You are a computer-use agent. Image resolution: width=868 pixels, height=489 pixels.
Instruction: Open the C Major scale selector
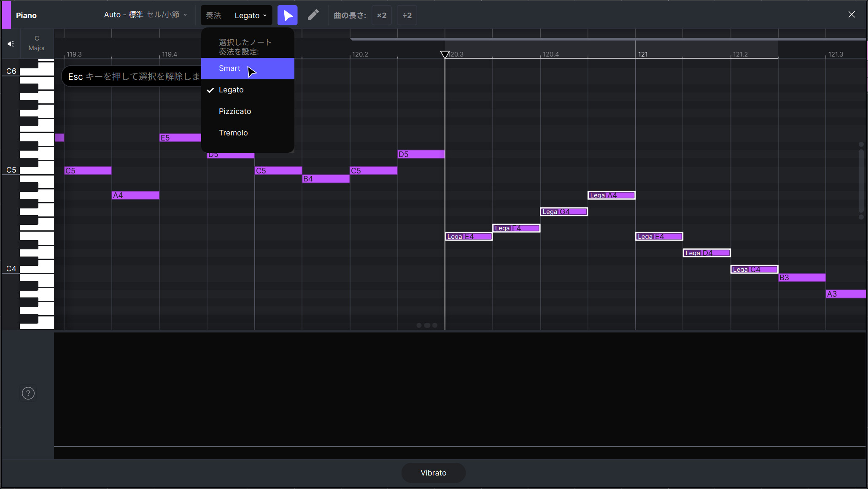tap(37, 43)
